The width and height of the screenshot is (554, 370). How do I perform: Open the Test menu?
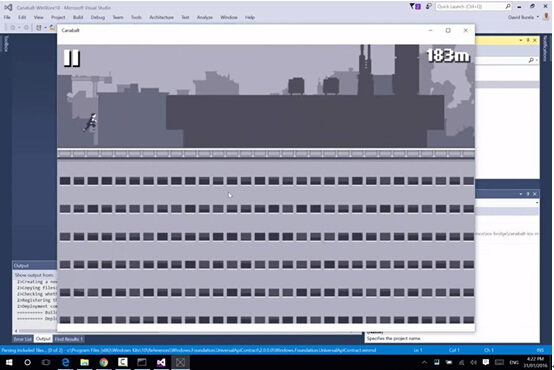click(x=185, y=17)
